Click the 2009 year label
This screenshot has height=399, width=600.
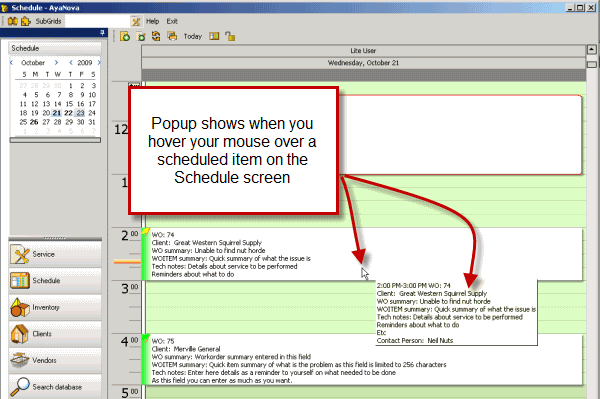coord(85,62)
